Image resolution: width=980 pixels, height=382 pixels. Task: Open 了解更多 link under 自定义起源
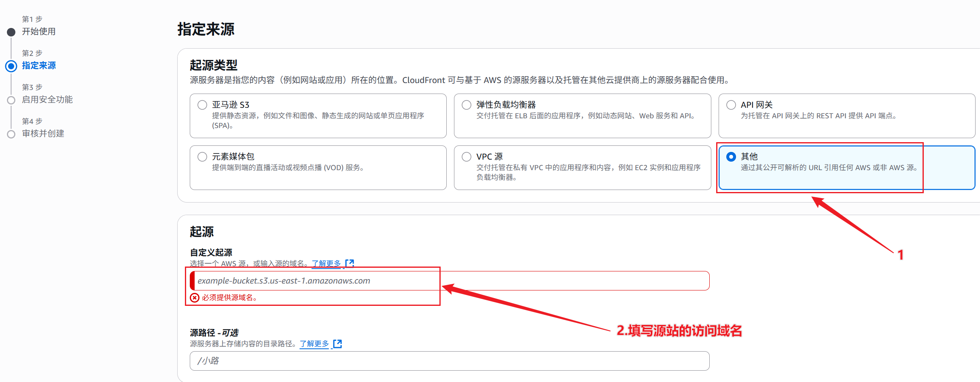point(326,264)
